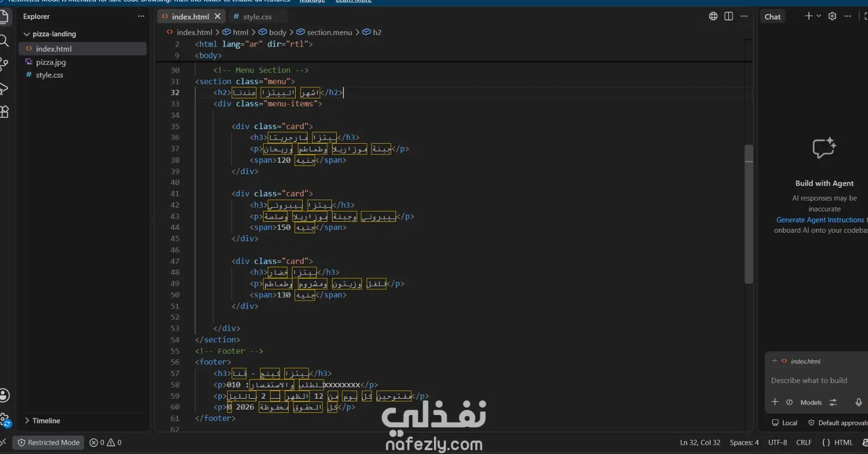The width and height of the screenshot is (868, 454).
Task: Configure chat tools sliders icon
Action: click(x=833, y=402)
